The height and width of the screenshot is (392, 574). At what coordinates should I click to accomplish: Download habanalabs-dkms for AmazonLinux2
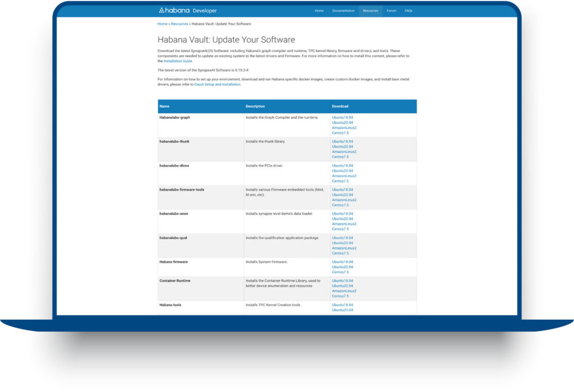click(x=344, y=176)
